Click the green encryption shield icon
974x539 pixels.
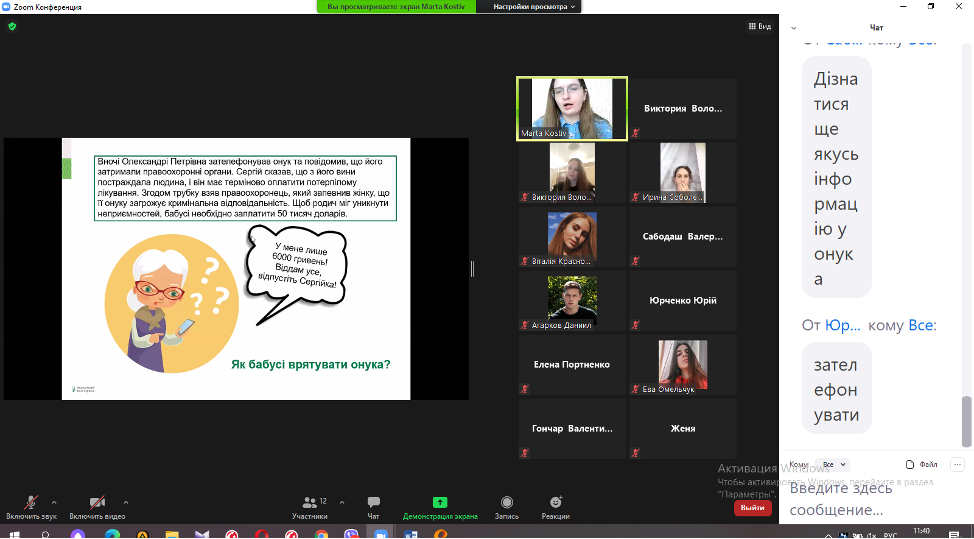click(12, 26)
